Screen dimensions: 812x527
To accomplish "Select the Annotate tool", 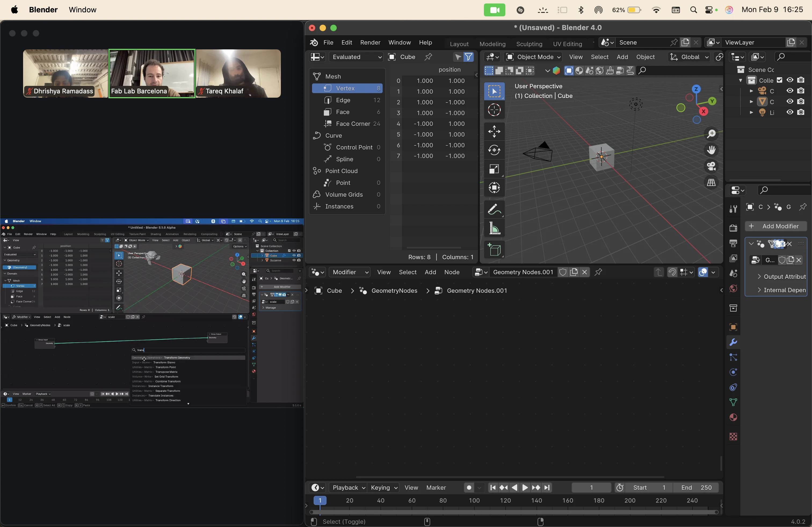I will pos(494,210).
